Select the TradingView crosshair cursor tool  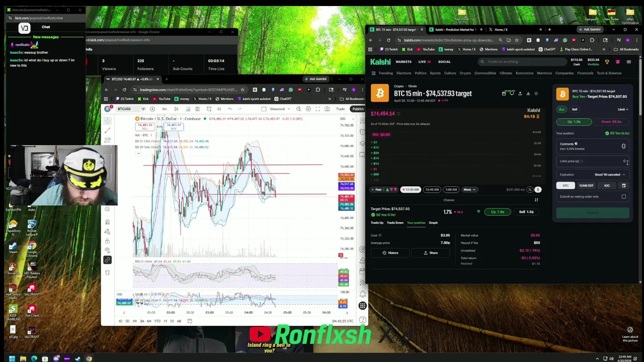pos(107,120)
